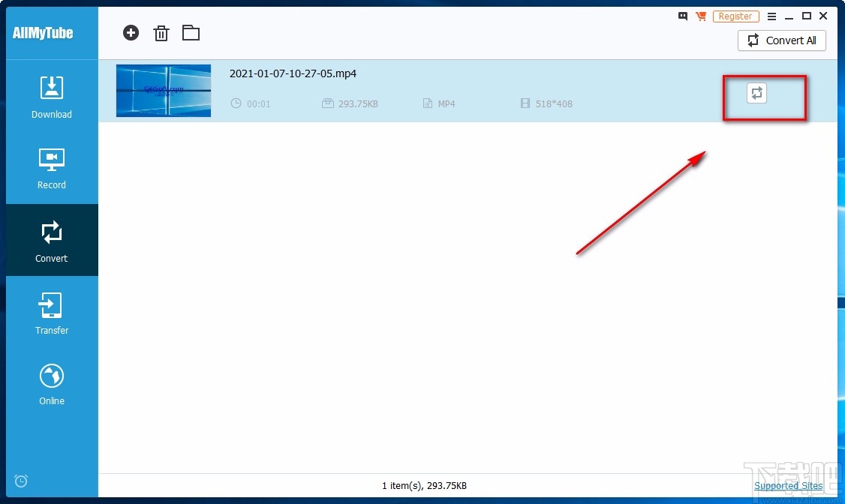Open the Transfer section
Screen dimensions: 845x504
[52, 313]
